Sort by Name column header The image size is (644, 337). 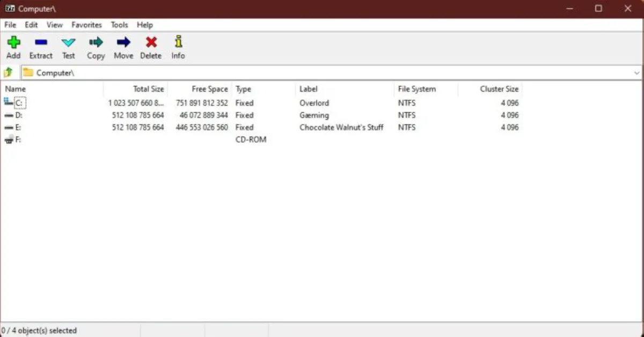point(52,89)
